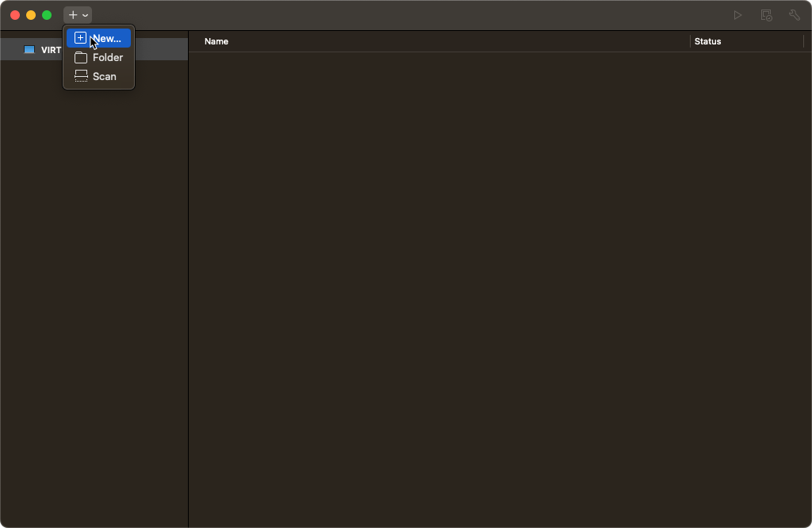Click the scanner icon in the menu
This screenshot has height=528, width=812.
pyautogui.click(x=81, y=76)
